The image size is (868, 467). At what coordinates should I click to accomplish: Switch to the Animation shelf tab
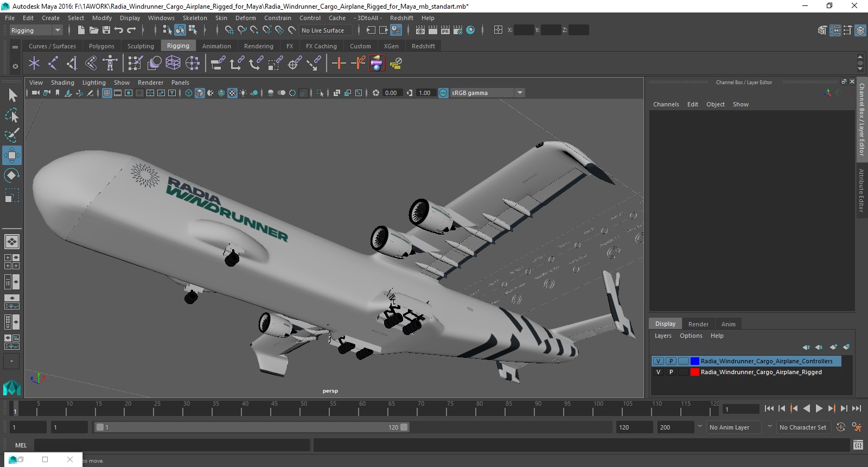(x=216, y=46)
